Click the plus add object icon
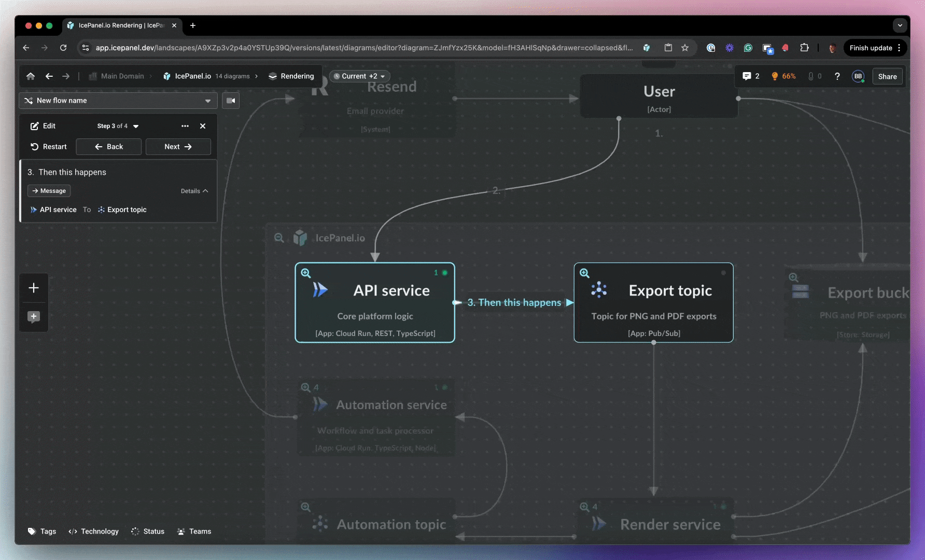This screenshot has height=560, width=925. click(x=34, y=288)
